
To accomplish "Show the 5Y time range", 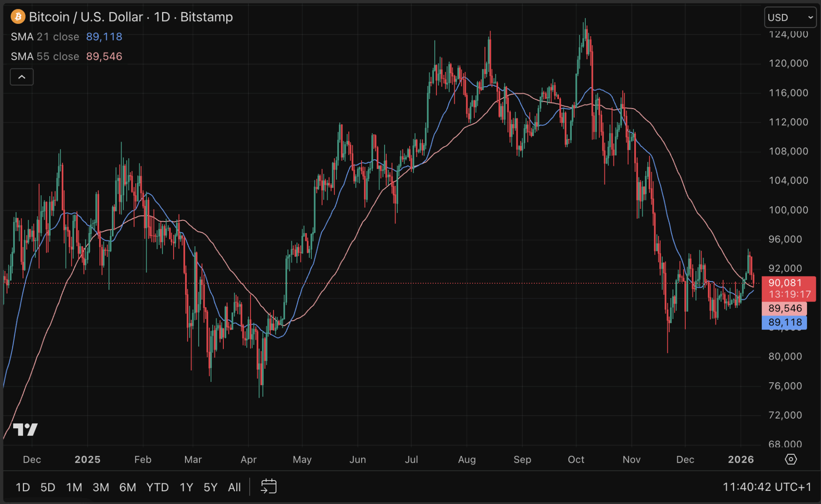I will 211,487.
